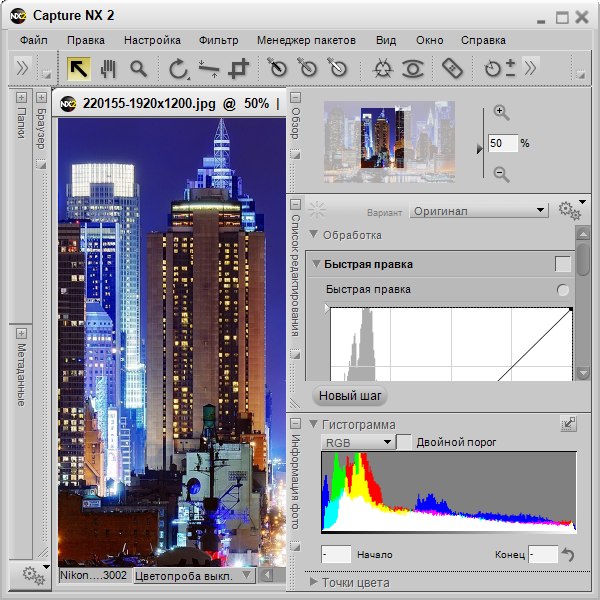Click the zoom percentage field showing 50
This screenshot has width=600, height=600.
pos(503,143)
